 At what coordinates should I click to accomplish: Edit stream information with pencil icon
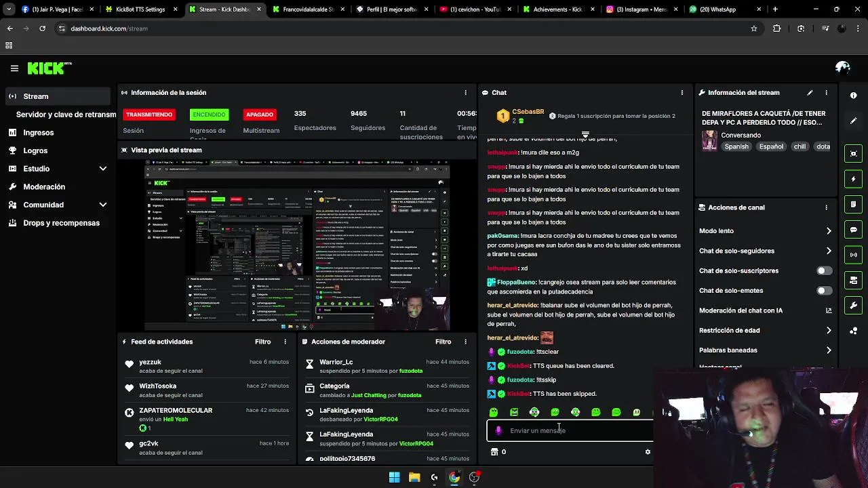[x=810, y=93]
